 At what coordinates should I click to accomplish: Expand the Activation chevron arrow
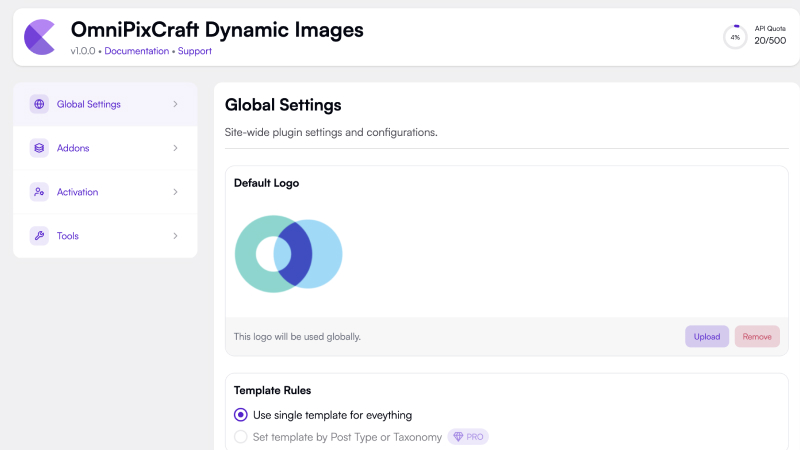point(175,192)
